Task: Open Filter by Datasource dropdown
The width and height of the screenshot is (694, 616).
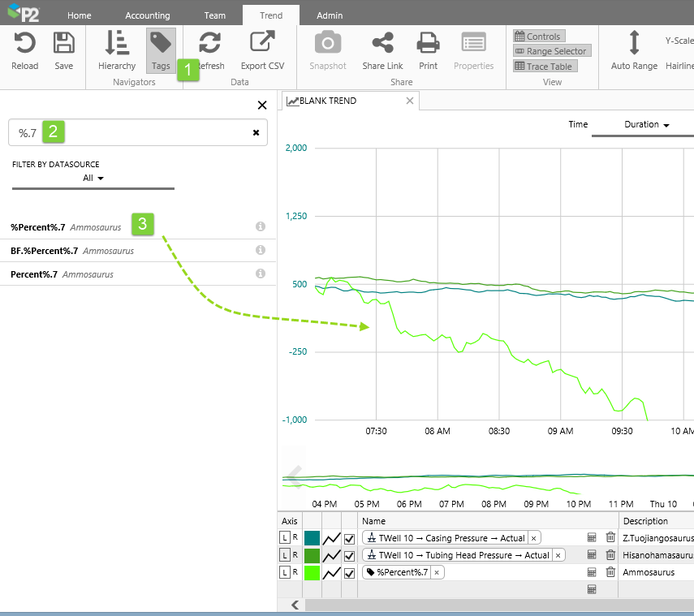Action: pos(93,179)
